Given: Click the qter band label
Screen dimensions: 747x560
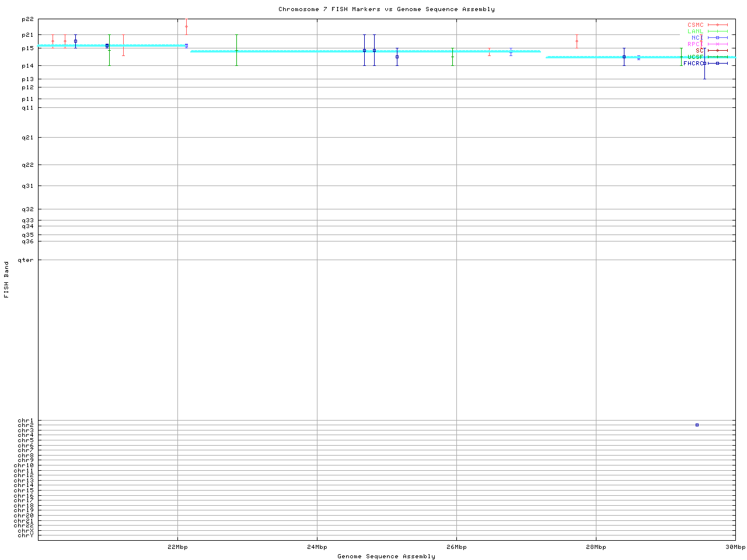Looking at the screenshot, I should click(x=26, y=260).
